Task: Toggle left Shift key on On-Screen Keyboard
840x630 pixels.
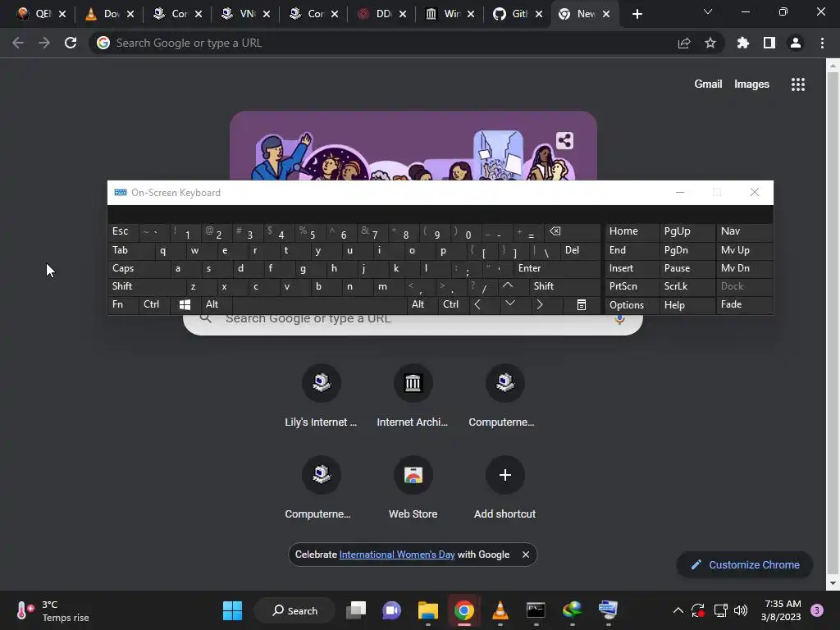Action: (x=147, y=286)
